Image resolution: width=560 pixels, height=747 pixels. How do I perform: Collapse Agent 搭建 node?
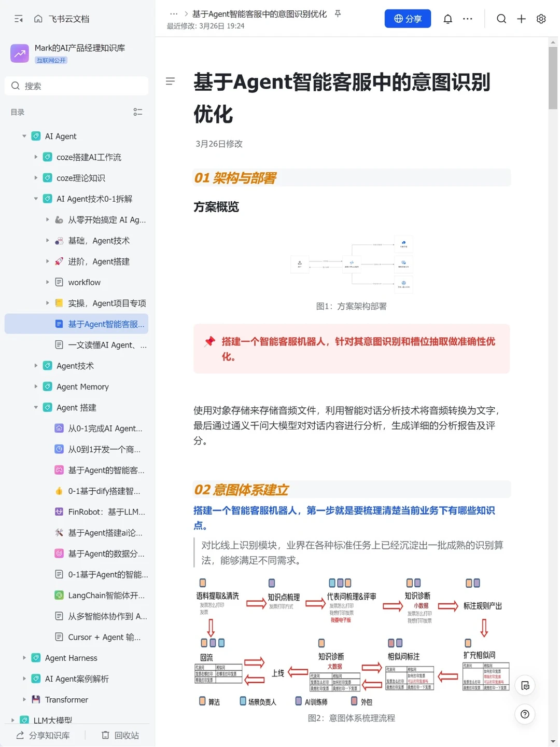click(36, 408)
